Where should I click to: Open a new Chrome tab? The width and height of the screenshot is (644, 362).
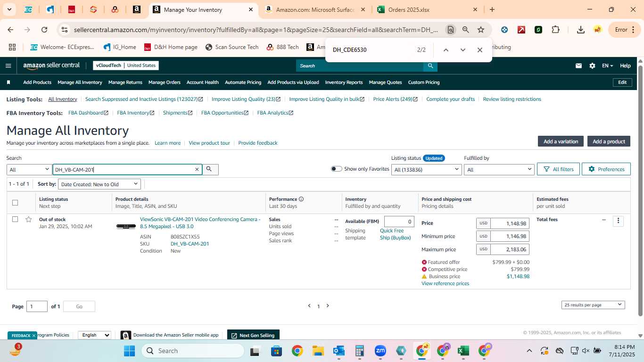492,9
